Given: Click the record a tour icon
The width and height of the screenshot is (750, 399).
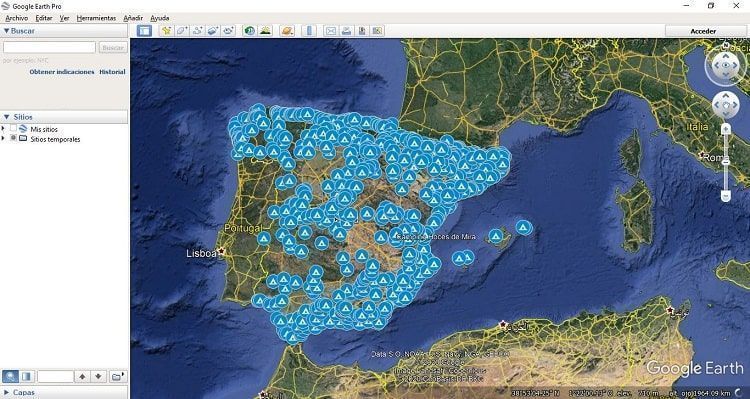Looking at the screenshot, I should 229,31.
